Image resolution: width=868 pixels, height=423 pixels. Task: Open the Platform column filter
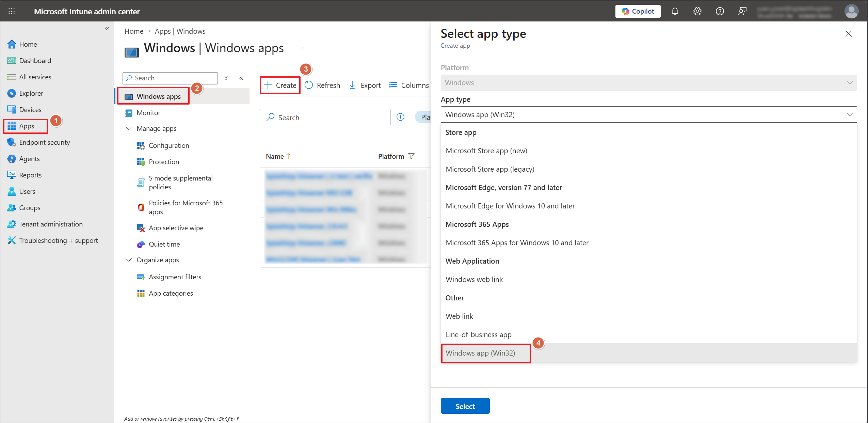tap(411, 156)
